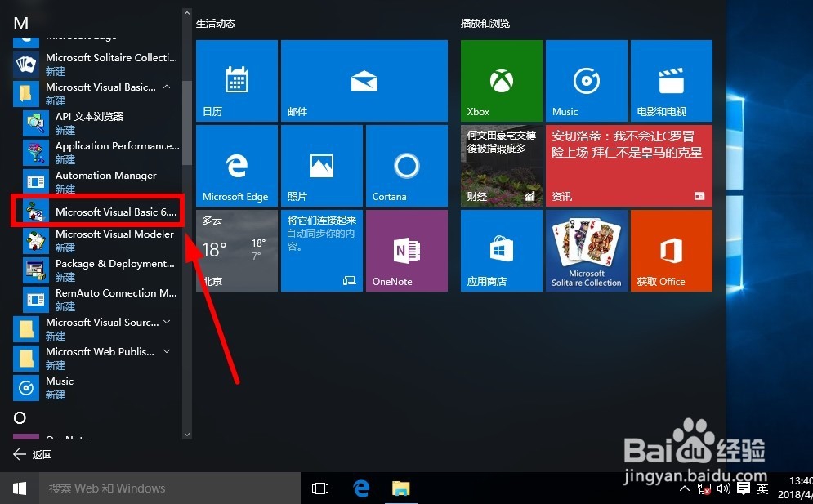Click the 返回 back button

[32, 455]
